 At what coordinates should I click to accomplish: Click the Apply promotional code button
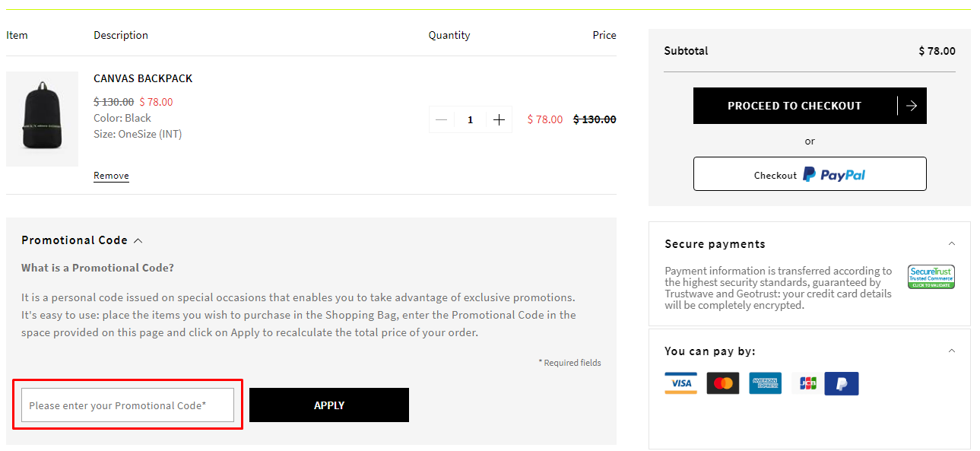[328, 405]
